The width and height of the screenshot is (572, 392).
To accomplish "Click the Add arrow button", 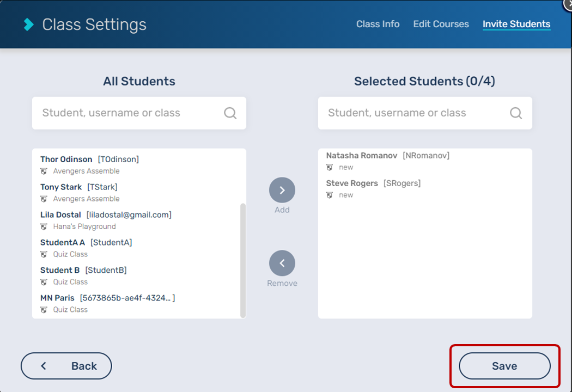I will (x=282, y=191).
